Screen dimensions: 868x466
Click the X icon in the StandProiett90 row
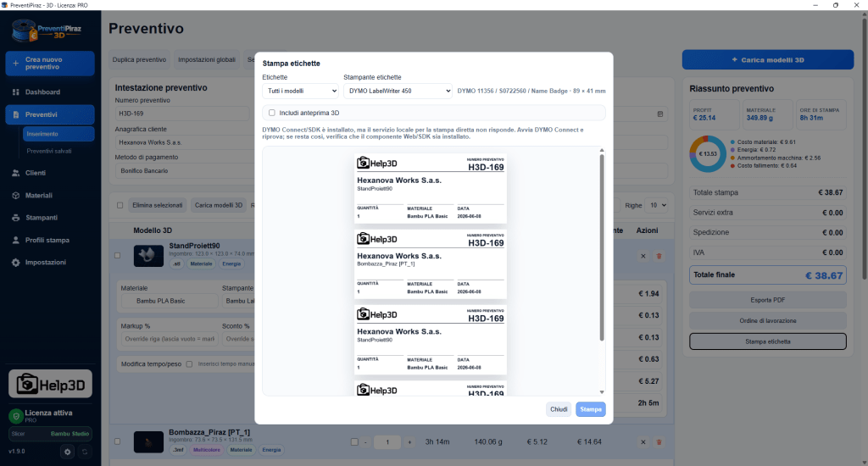643,256
